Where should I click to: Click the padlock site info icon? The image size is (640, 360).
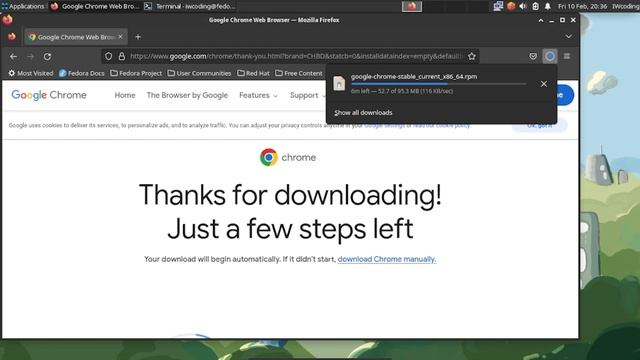[122, 56]
